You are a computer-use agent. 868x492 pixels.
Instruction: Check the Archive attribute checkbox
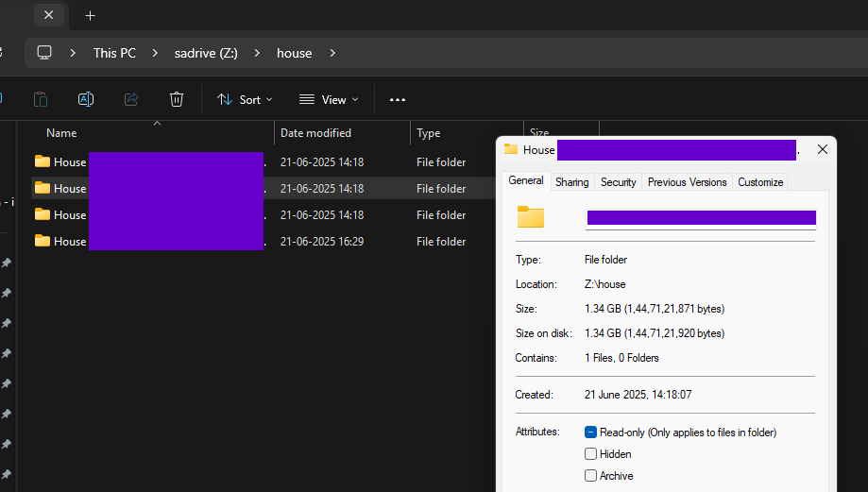point(590,476)
